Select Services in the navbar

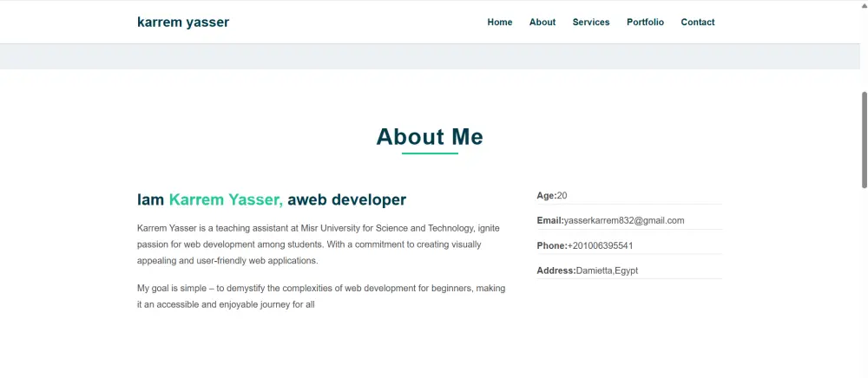pyautogui.click(x=591, y=23)
